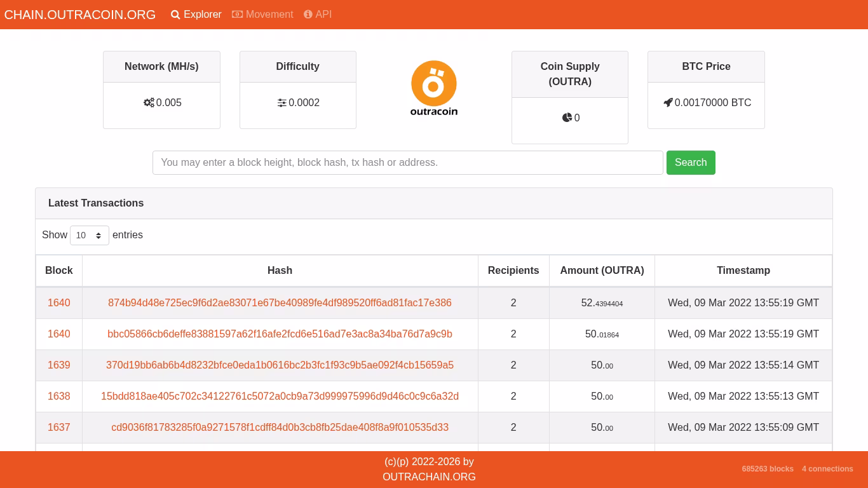Open transaction hash starting 370d19bb6a
The height and width of the screenshot is (488, 868).
[280, 365]
